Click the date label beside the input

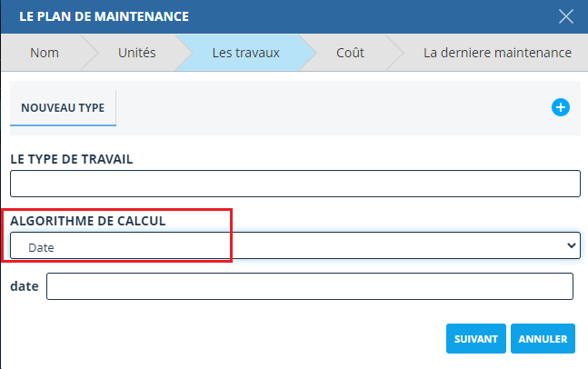[25, 286]
